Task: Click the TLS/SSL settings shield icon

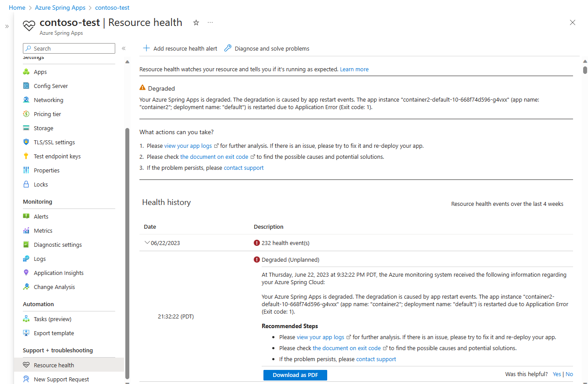Action: (26, 142)
